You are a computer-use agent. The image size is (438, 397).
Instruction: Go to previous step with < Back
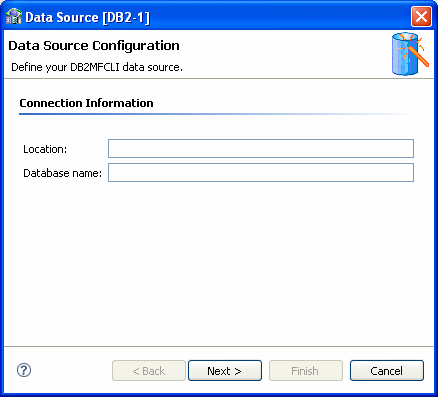tap(149, 370)
